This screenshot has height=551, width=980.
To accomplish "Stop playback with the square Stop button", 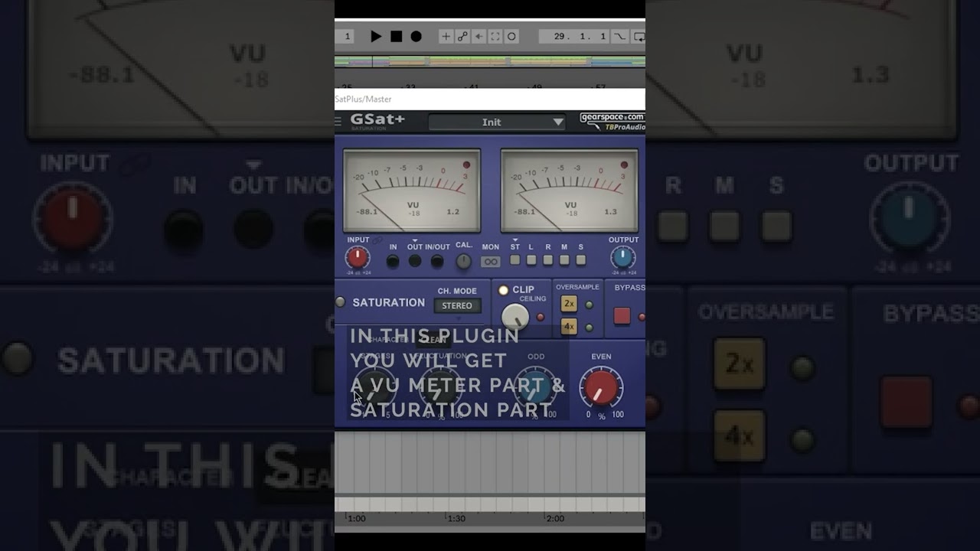I will coord(396,36).
